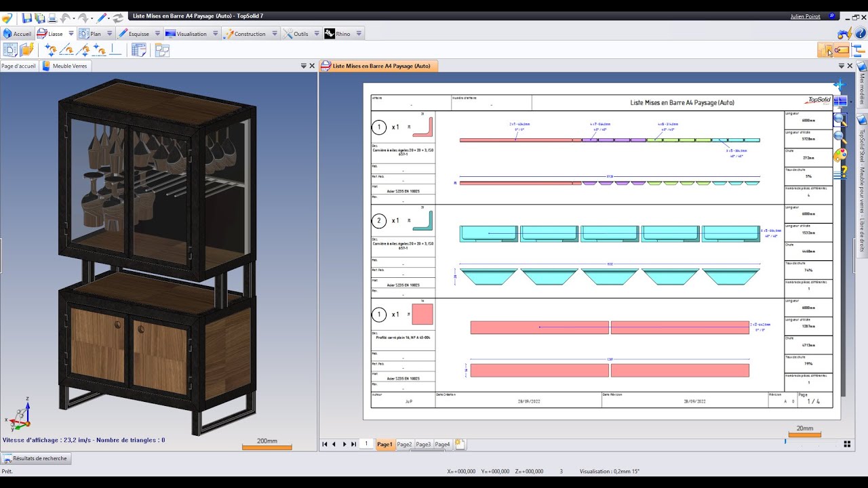Click the highlighted folder icon under the cursor
This screenshot has width=868, height=488.
point(826,49)
